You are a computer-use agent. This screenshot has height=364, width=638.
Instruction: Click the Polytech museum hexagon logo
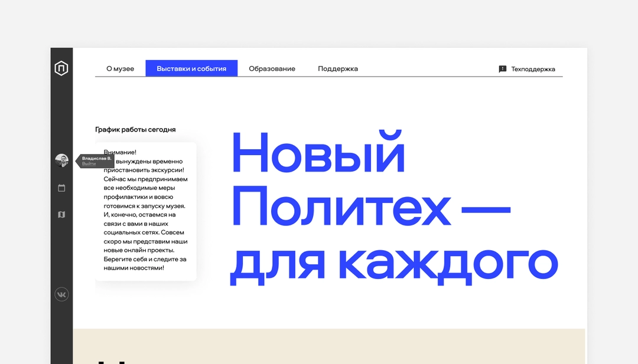[x=61, y=68]
